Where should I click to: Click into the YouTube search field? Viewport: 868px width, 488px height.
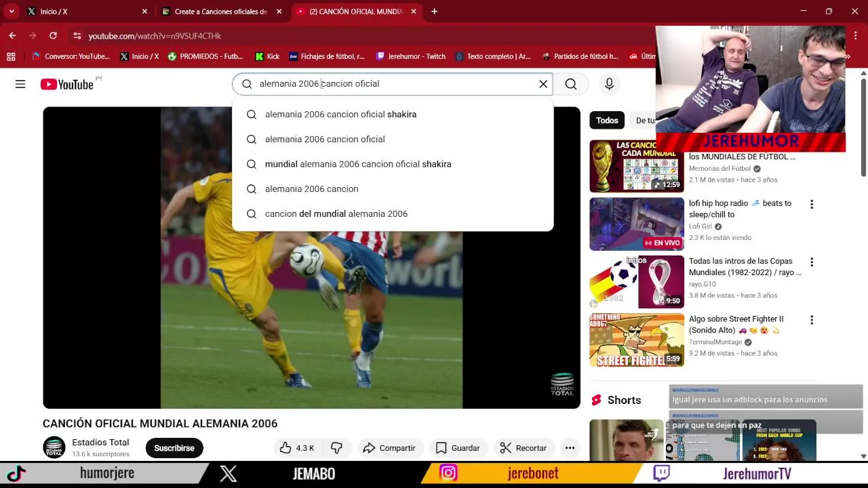coord(393,84)
